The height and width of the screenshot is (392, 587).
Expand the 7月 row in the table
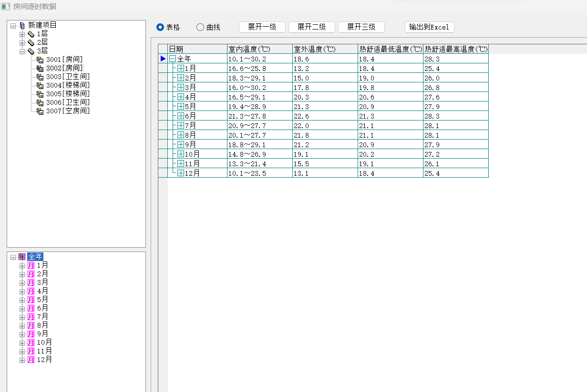tap(181, 125)
